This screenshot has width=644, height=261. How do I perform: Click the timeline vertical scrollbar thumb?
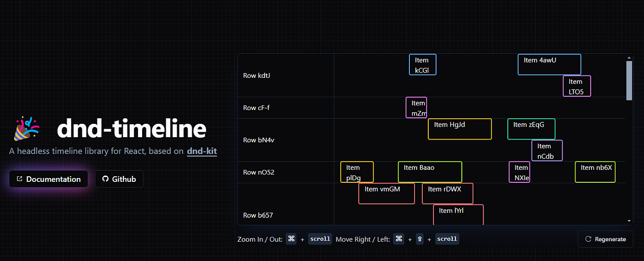629,80
